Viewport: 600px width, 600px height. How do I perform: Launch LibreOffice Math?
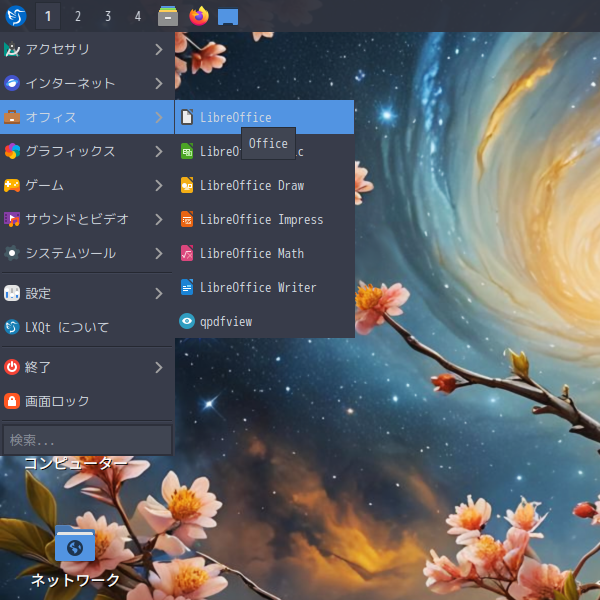point(264,253)
